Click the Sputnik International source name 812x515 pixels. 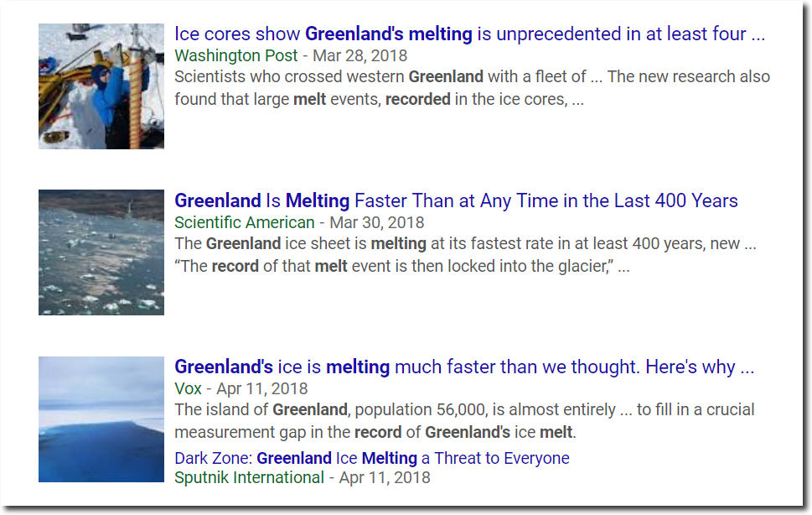249,477
